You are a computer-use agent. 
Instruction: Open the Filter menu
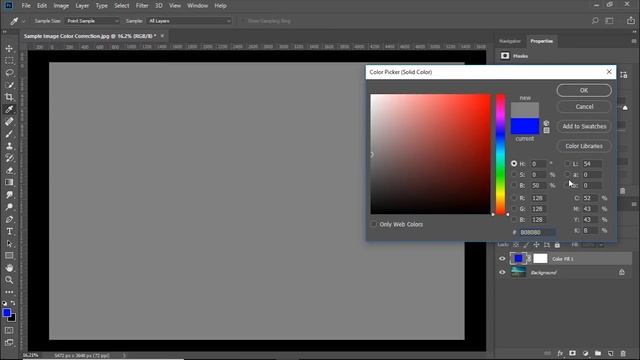[142, 6]
